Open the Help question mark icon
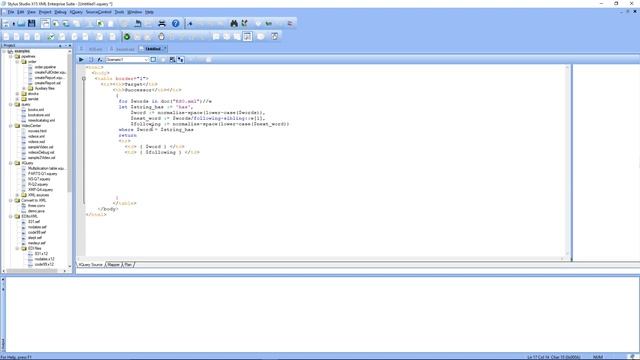This screenshot has height=360, width=640. pos(176,24)
